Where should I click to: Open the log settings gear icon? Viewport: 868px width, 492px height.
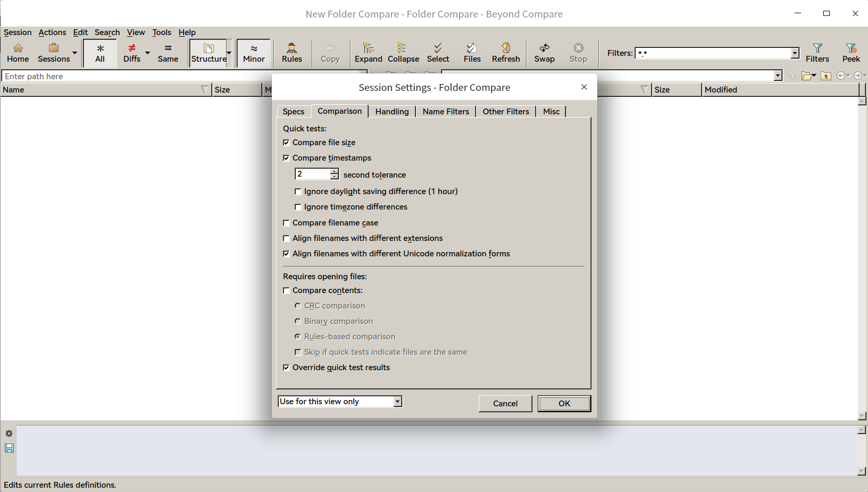point(9,433)
